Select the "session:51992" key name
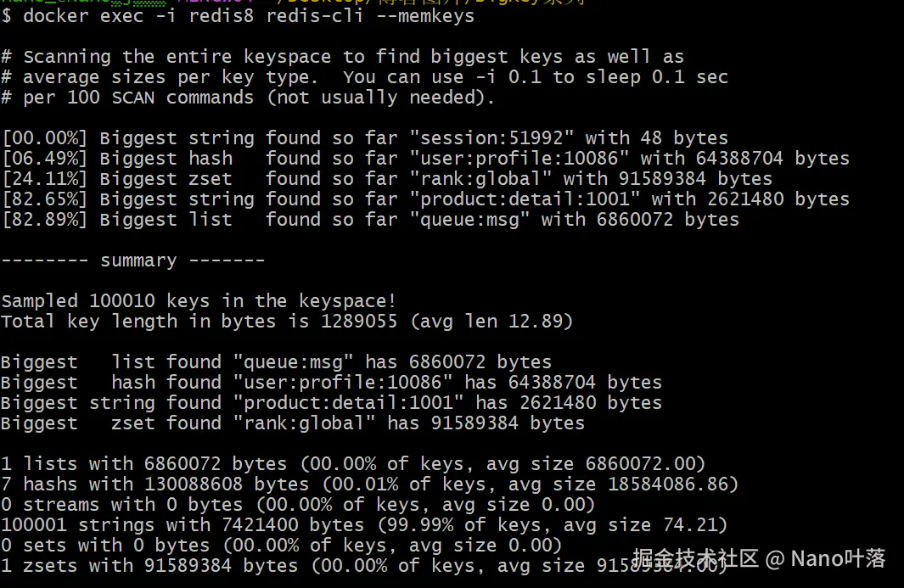The height and width of the screenshot is (588, 904). tap(491, 137)
